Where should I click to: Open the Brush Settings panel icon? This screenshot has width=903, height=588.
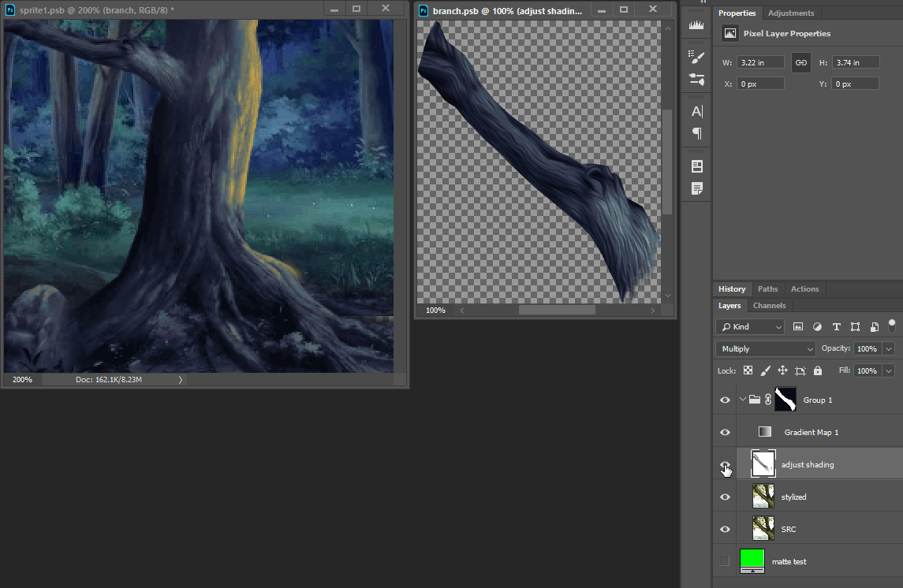point(696,57)
